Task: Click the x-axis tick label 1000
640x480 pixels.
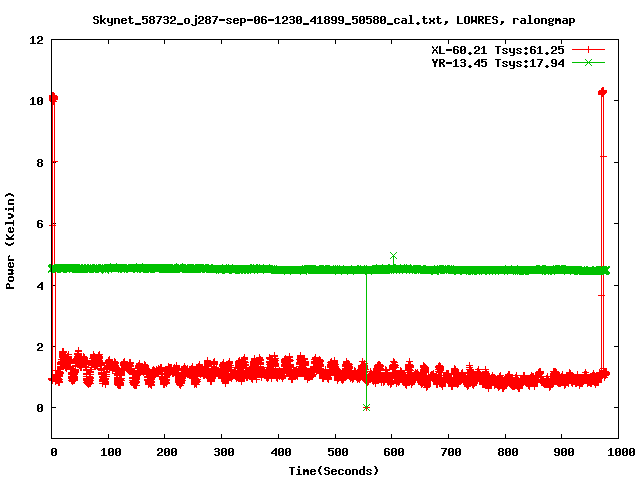Action: (621, 452)
